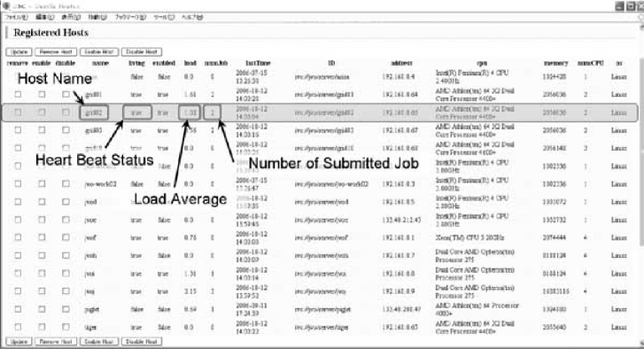Image resolution: width=644 pixels, height=349 pixels.
Task: Click the Update button below the hosts table
Action: pyautogui.click(x=19, y=342)
